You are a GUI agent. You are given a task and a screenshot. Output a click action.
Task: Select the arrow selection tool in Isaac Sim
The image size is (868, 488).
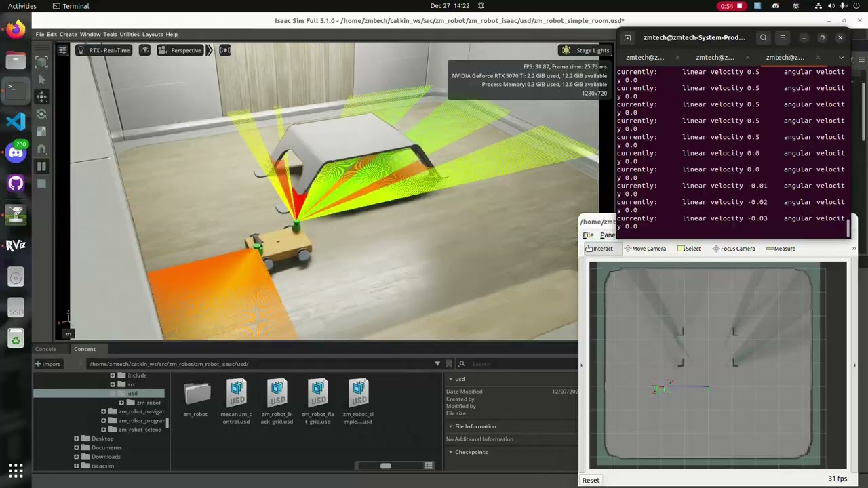pyautogui.click(x=41, y=79)
